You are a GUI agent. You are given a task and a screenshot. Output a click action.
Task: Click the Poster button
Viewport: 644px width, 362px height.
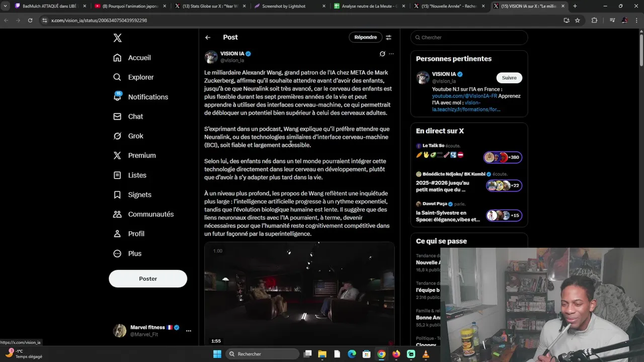tap(148, 279)
